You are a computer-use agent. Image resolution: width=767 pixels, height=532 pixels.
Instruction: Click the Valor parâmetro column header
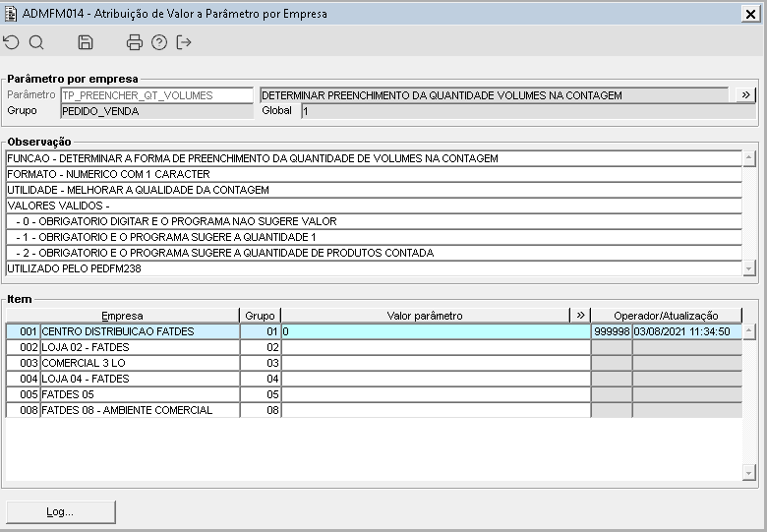click(x=425, y=316)
